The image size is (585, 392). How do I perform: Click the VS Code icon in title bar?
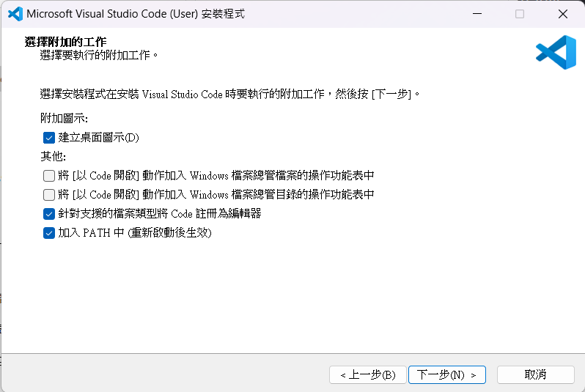[15, 14]
